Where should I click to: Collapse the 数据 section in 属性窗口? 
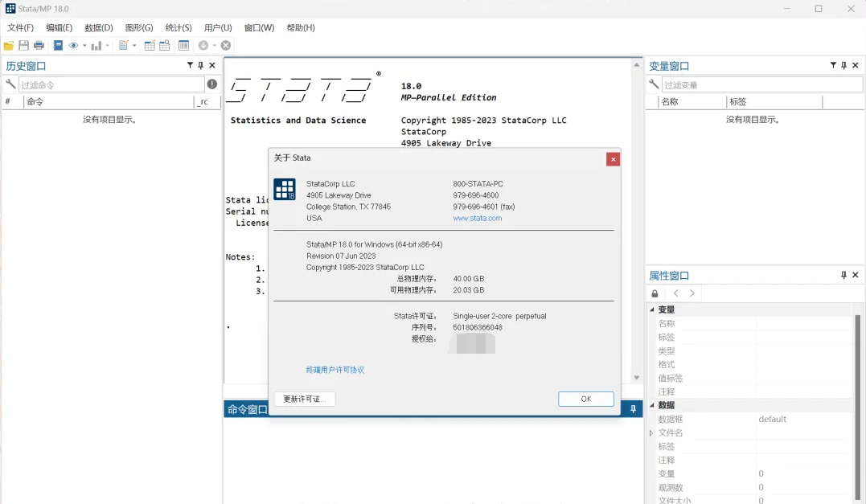[x=651, y=405]
